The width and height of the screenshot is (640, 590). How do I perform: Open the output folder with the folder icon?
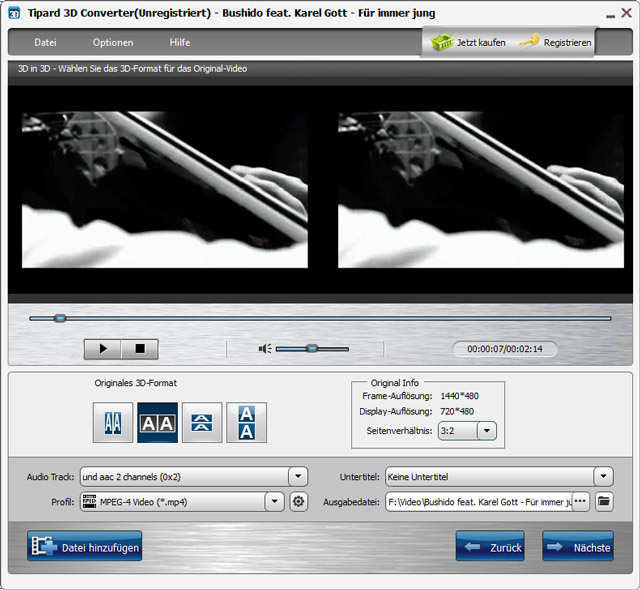[604, 501]
